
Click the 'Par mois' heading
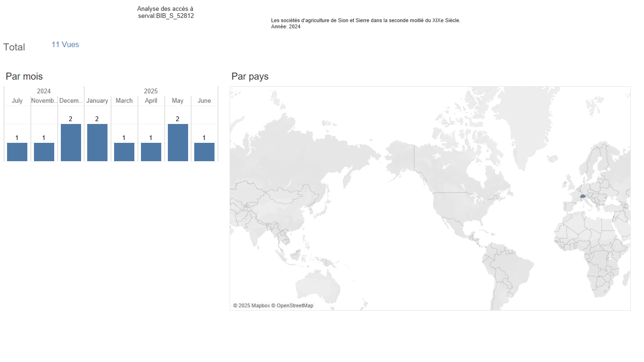tap(24, 76)
